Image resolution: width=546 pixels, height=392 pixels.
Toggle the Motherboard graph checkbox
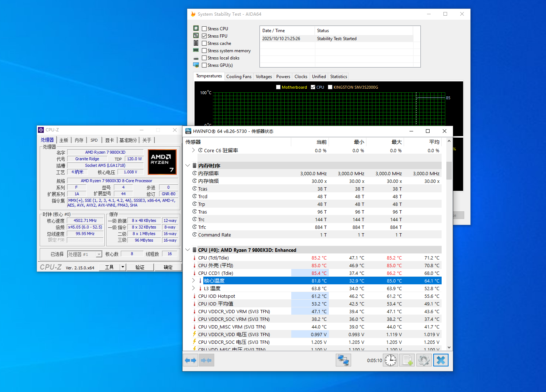pos(278,87)
